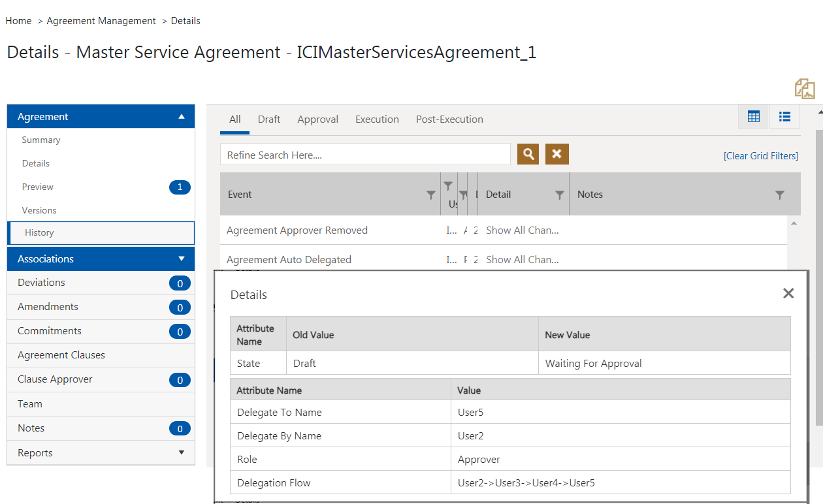Screen dimensions: 823x504
Task: Open Clause Approver in sidebar
Action: click(55, 379)
